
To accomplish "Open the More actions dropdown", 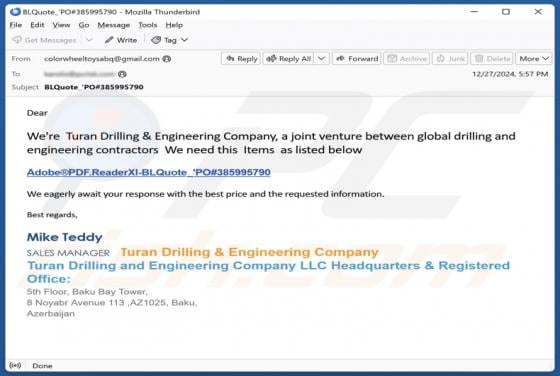I will 534,59.
